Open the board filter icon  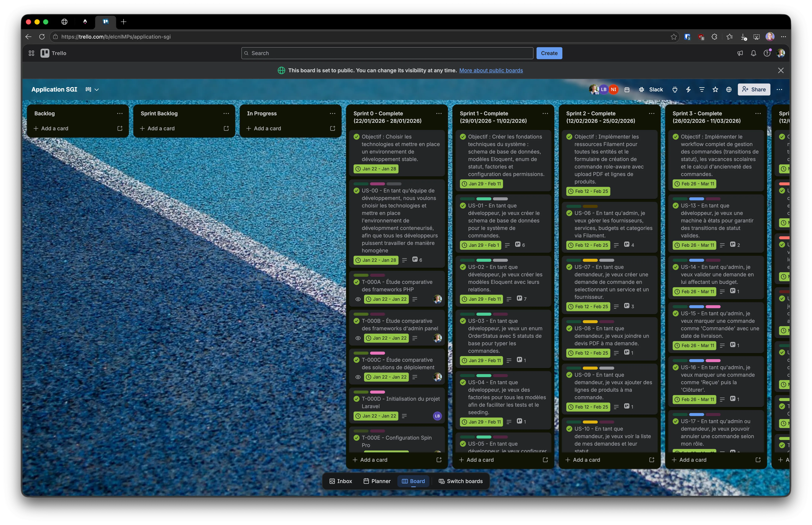(x=702, y=90)
